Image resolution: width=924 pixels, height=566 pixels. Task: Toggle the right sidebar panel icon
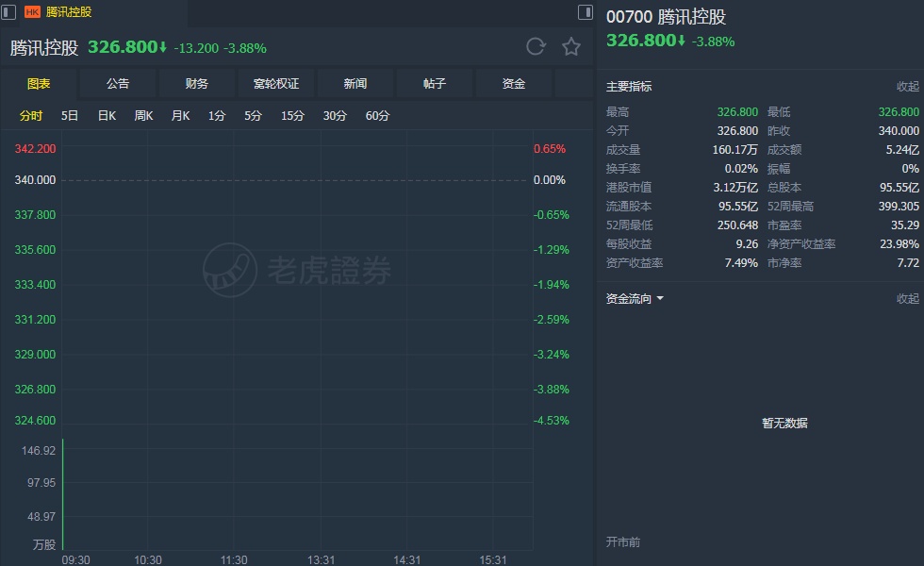tap(586, 11)
